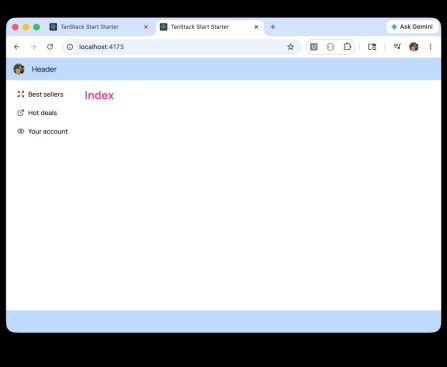Click the Header text in page
The height and width of the screenshot is (367, 447).
pyautogui.click(x=44, y=69)
